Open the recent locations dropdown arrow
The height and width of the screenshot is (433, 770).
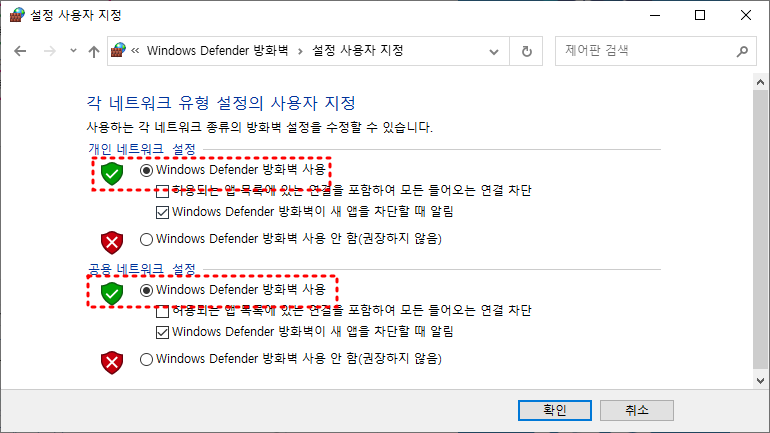point(73,51)
